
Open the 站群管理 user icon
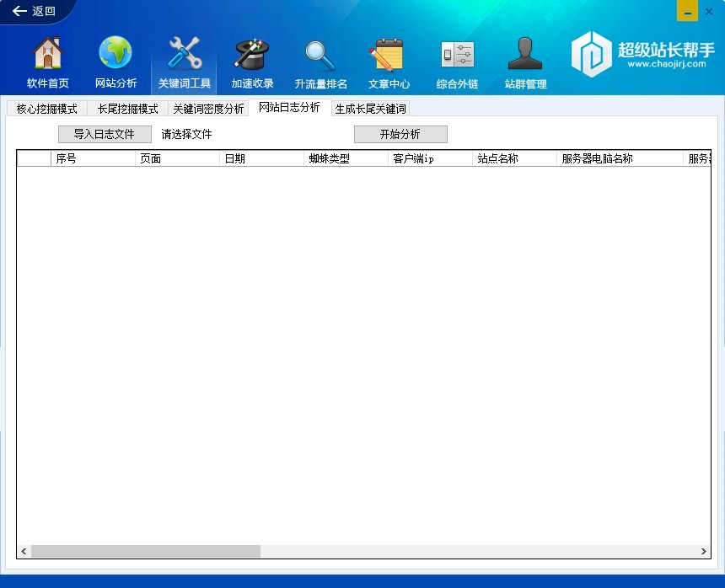click(x=525, y=55)
